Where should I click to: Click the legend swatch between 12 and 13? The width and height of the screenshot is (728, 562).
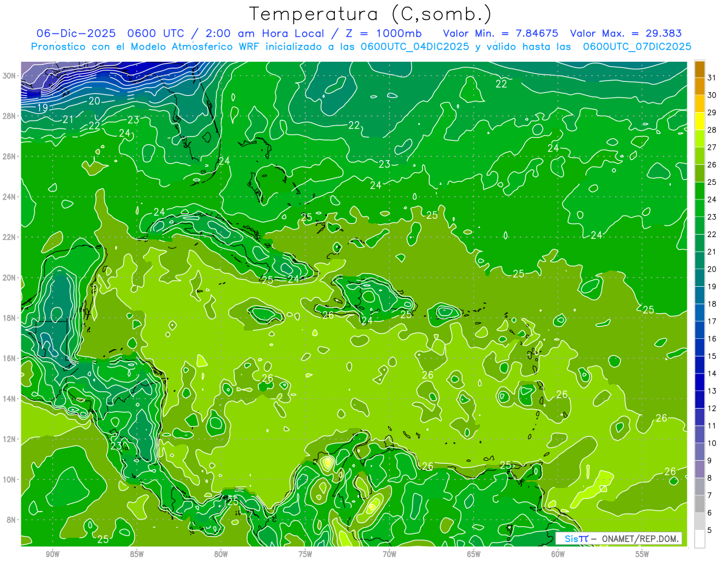point(699,400)
